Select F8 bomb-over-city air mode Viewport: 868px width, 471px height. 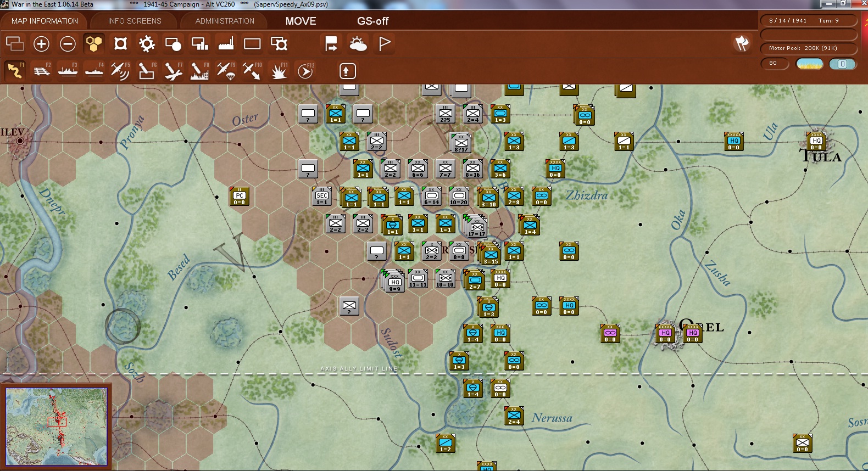click(199, 71)
